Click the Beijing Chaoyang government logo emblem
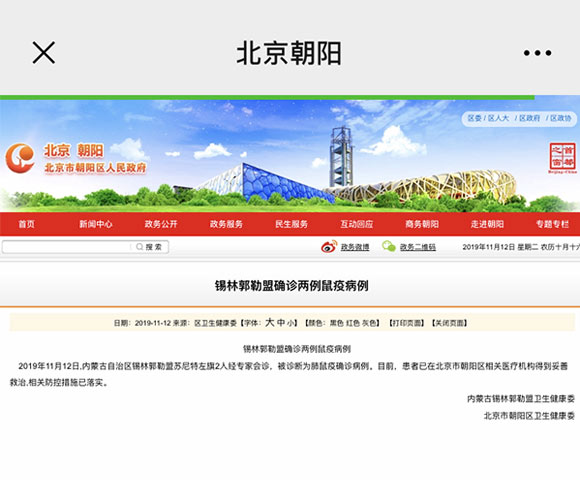This screenshot has height=480, width=580. pyautogui.click(x=20, y=158)
